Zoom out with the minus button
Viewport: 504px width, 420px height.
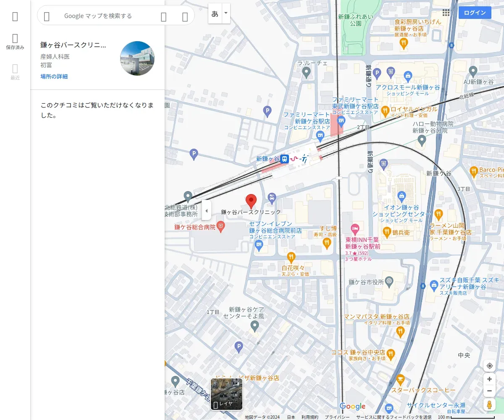point(489,391)
